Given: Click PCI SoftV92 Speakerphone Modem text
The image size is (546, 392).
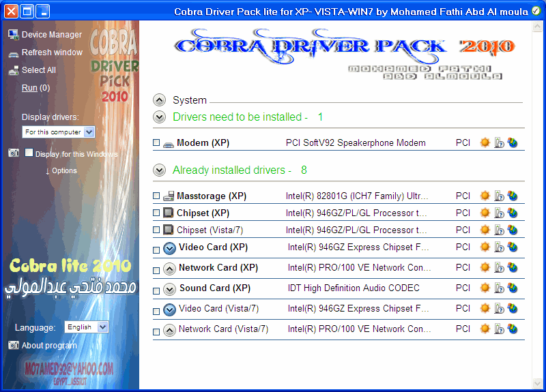Looking at the screenshot, I should click(x=356, y=142).
